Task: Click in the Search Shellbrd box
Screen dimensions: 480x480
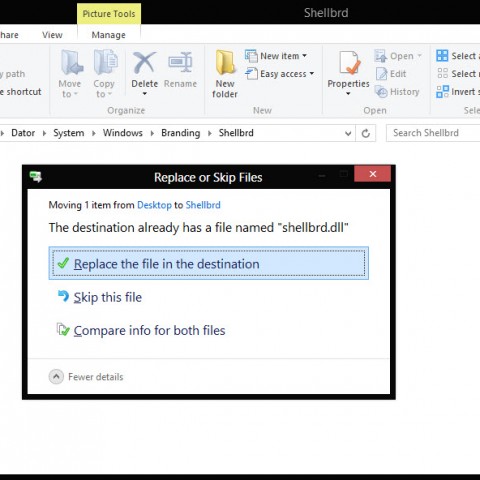Action: [433, 133]
